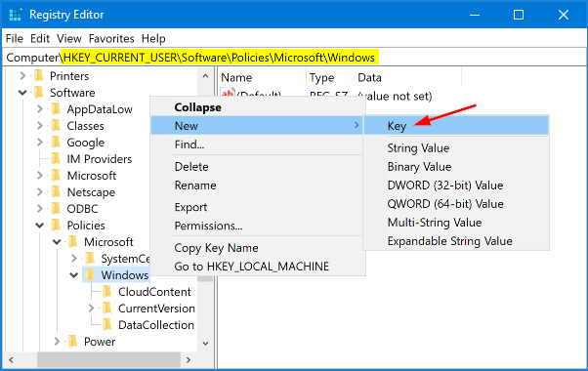This screenshot has width=588, height=371.
Task: Click the CloudContent folder icon
Action: [107, 292]
